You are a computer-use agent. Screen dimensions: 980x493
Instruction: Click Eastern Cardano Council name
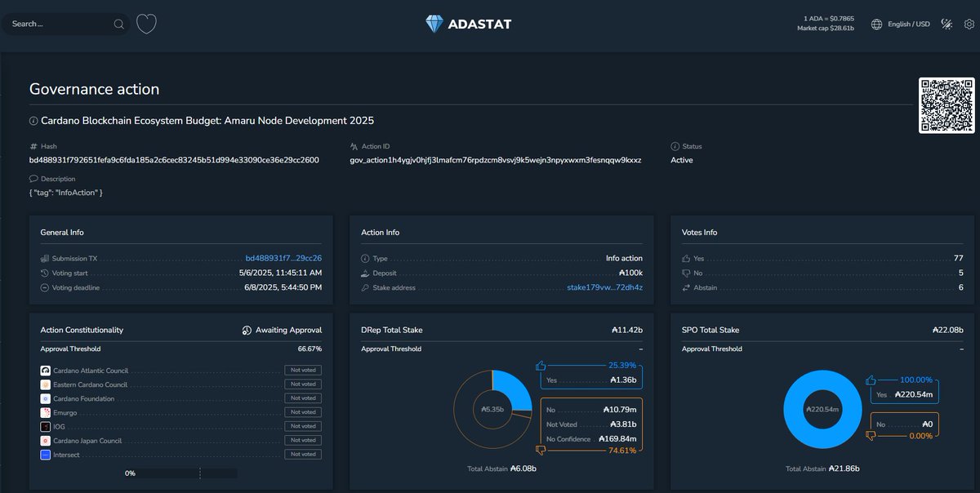90,384
